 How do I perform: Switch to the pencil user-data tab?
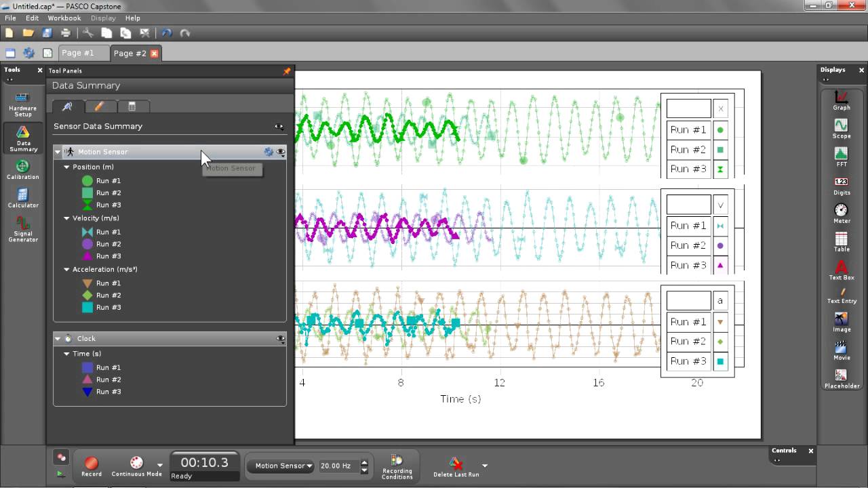[99, 106]
